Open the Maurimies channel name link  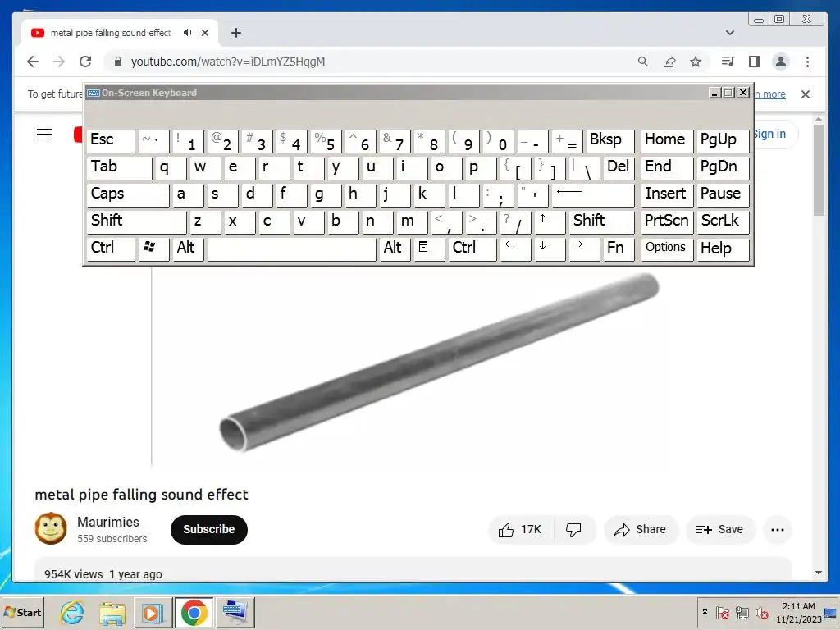coord(108,522)
